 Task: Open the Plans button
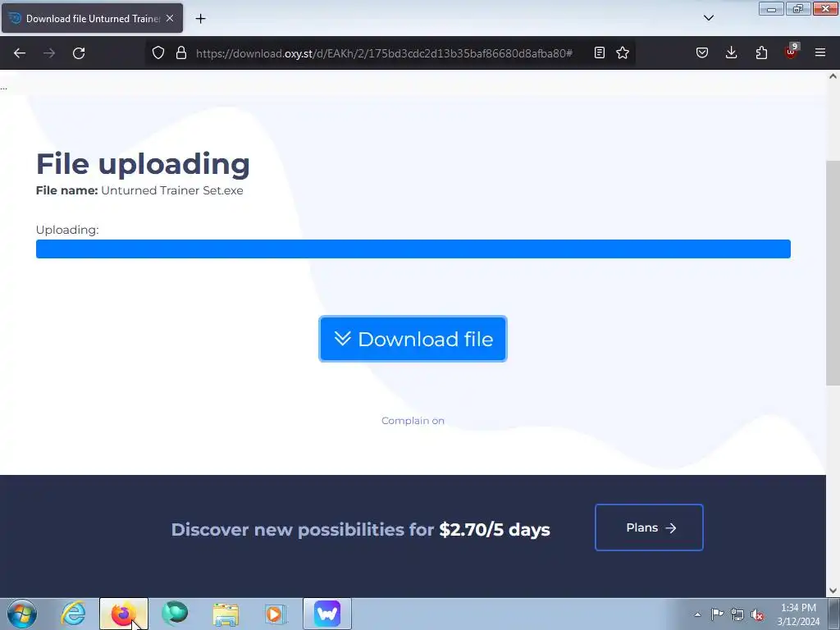649,527
